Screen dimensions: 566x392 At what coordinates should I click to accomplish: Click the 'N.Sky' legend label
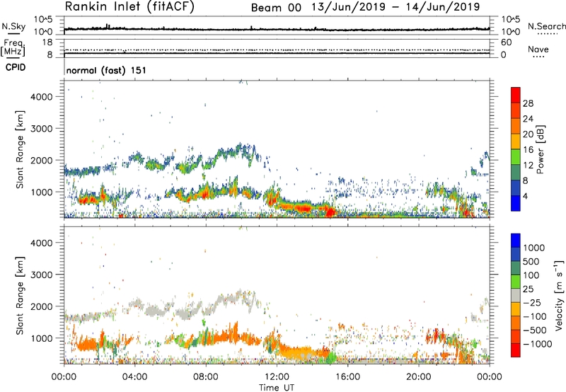coord(13,26)
